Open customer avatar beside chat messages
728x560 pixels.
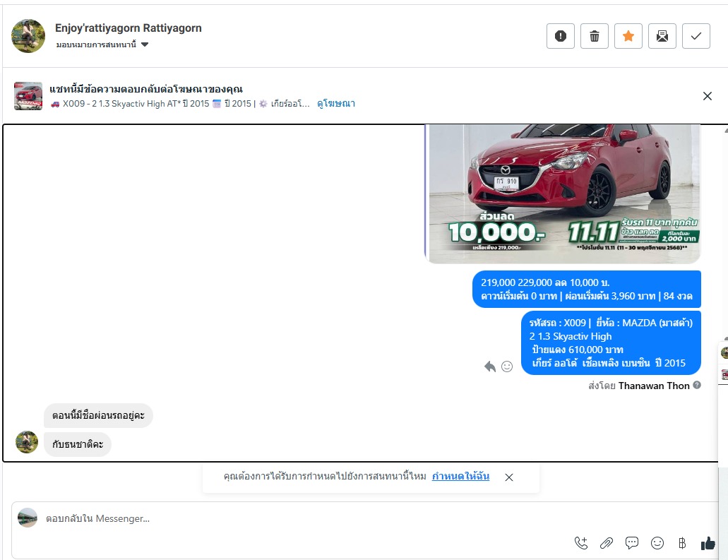(27, 441)
